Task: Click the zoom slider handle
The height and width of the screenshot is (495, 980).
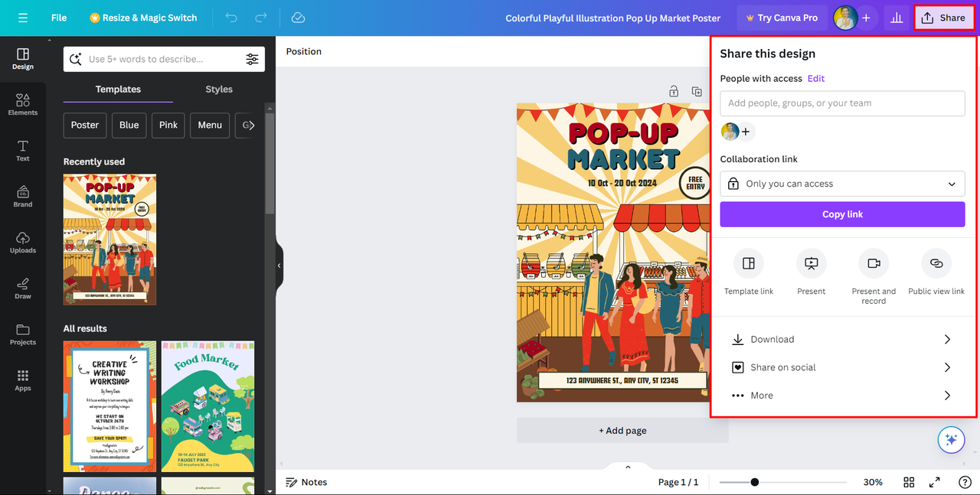Action: (x=755, y=482)
